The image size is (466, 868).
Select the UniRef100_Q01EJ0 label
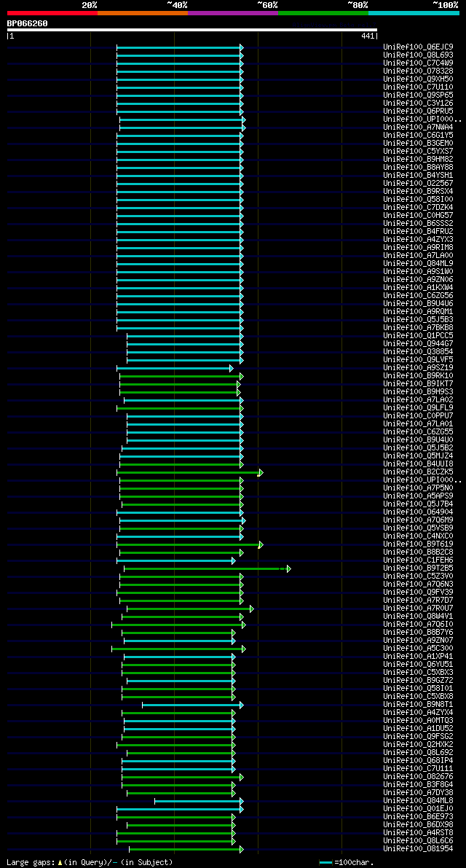coord(418,810)
